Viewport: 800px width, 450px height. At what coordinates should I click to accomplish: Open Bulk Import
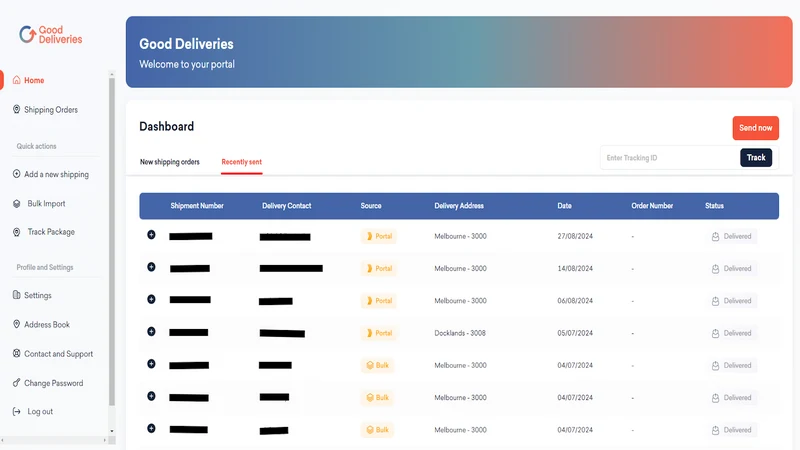[46, 204]
